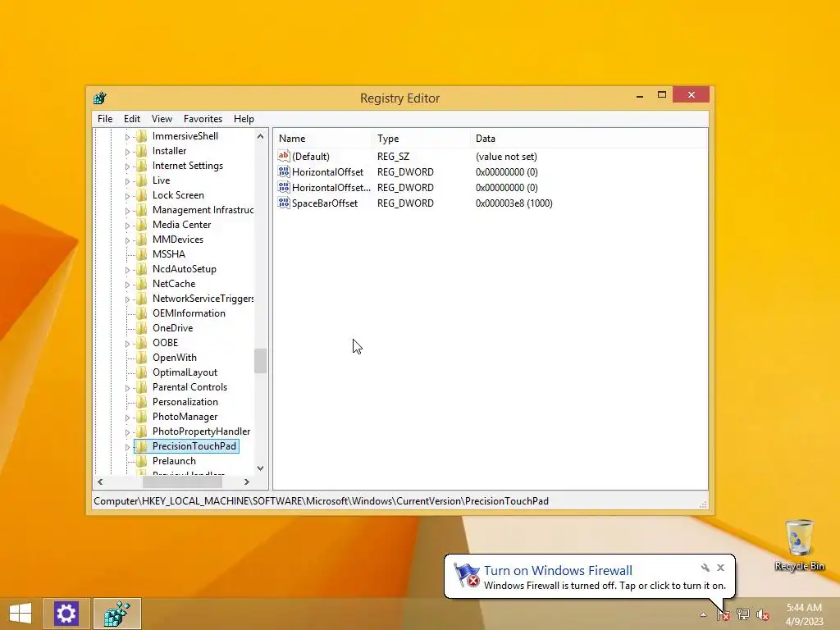840x630 pixels.
Task: Expand the OOBE key
Action: tap(127, 344)
